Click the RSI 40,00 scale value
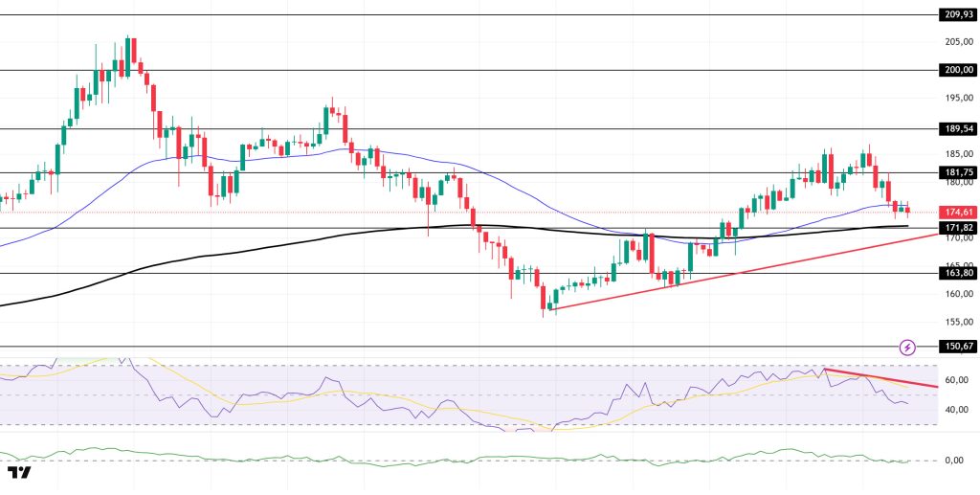Image resolution: width=980 pixels, height=495 pixels. [957, 410]
